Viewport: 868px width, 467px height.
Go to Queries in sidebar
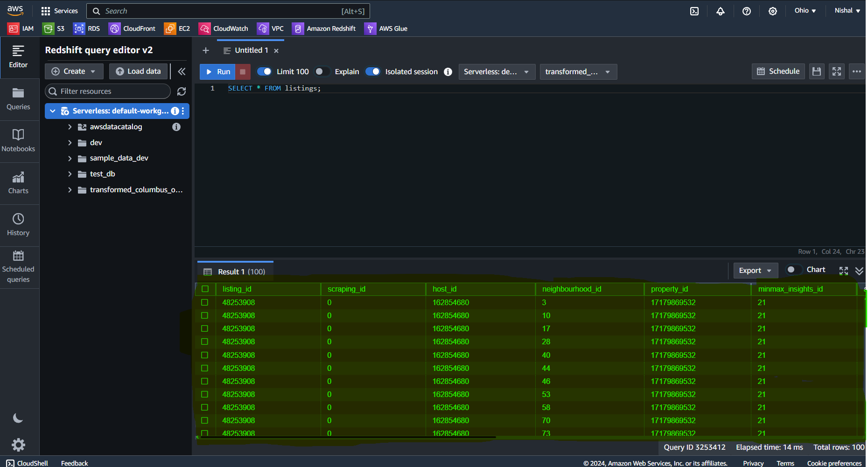pyautogui.click(x=18, y=100)
